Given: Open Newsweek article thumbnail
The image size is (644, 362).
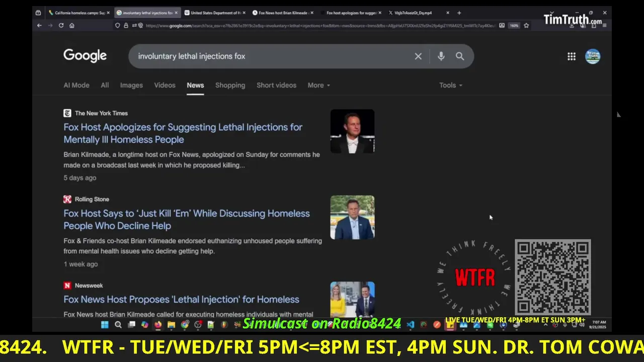Looking at the screenshot, I should [x=352, y=299].
